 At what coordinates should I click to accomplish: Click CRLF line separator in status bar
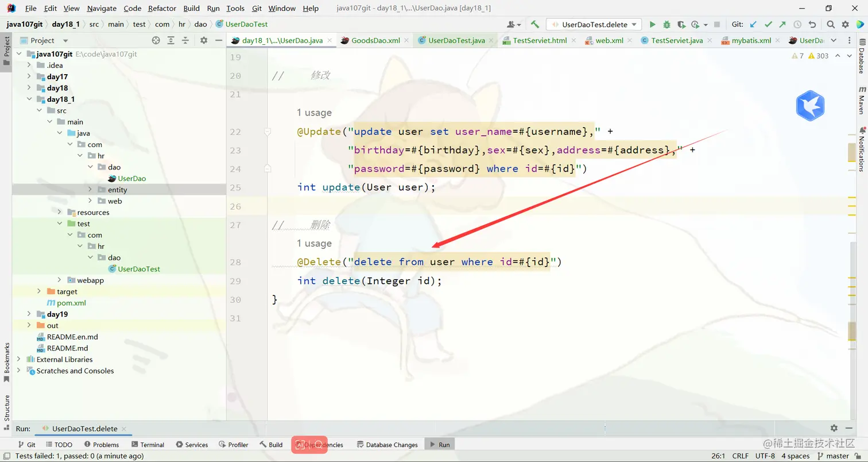[740, 456]
